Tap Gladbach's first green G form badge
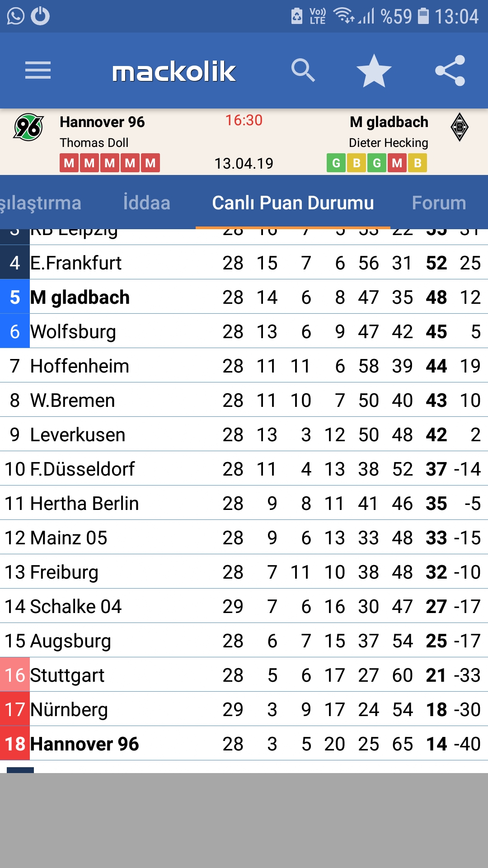This screenshot has width=488, height=868. (x=336, y=163)
